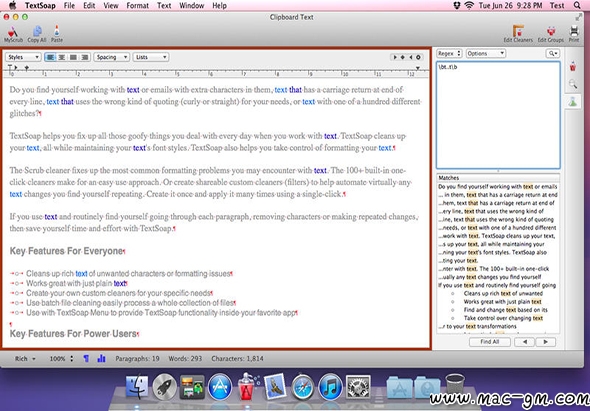
Task: Open the Window menu
Action: click(x=192, y=5)
